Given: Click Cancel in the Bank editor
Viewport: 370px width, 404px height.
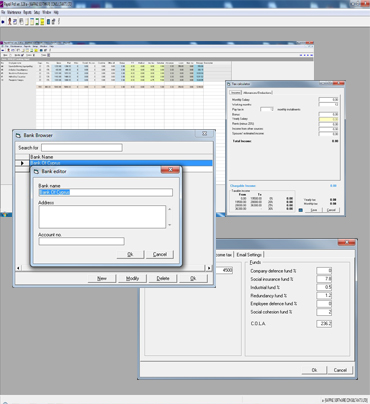Looking at the screenshot, I should click(160, 254).
